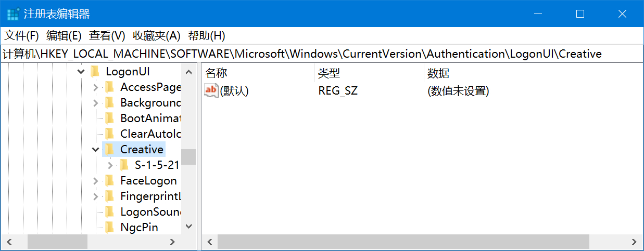Collapse the LogonUI tree node
The width and height of the screenshot is (644, 251).
pyautogui.click(x=81, y=72)
